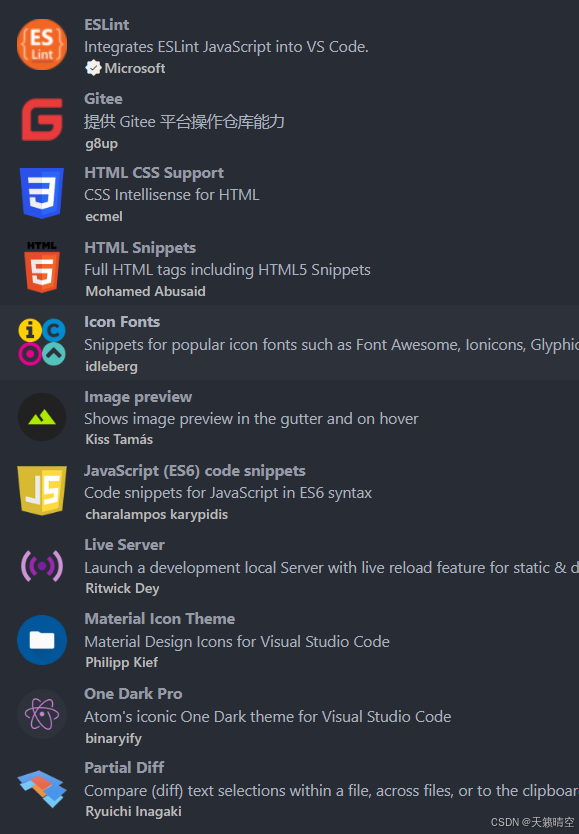Click publisher name Ryuichi Inagaki
Image resolution: width=579 pixels, height=834 pixels.
(133, 812)
